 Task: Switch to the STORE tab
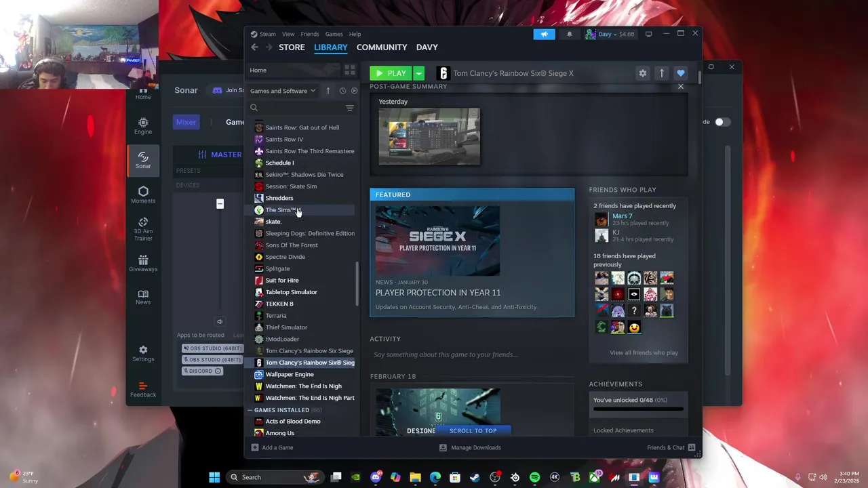(x=292, y=47)
